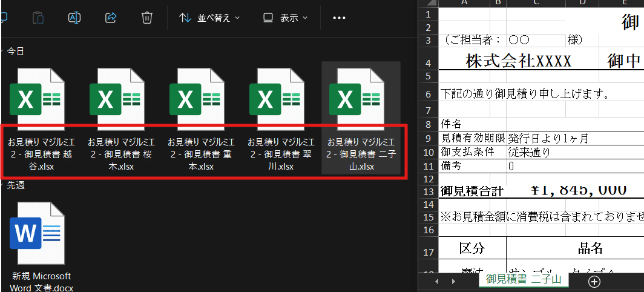Click the 件名 cell
This screenshot has height=292, width=644.
tap(472, 124)
